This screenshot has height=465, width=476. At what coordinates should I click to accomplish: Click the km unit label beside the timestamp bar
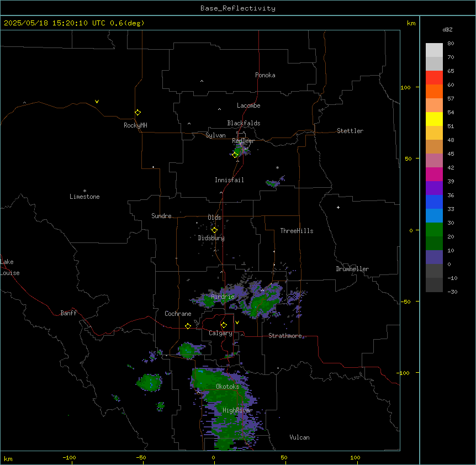point(411,23)
